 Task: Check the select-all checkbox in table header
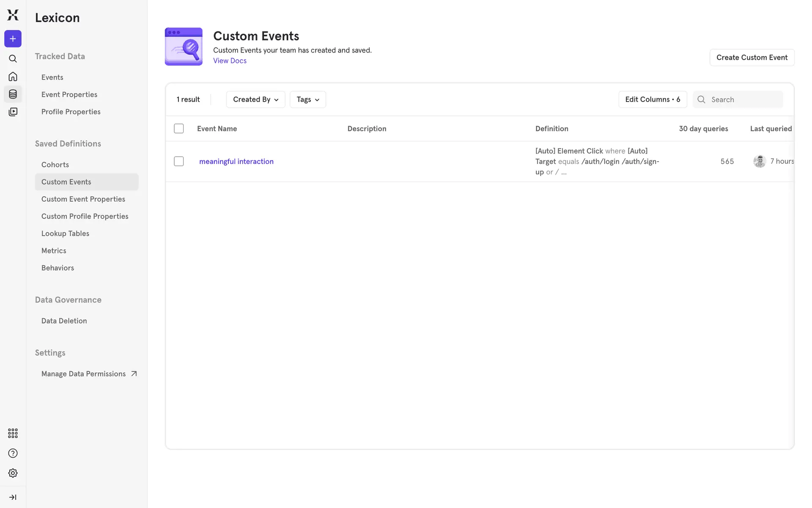tap(179, 129)
